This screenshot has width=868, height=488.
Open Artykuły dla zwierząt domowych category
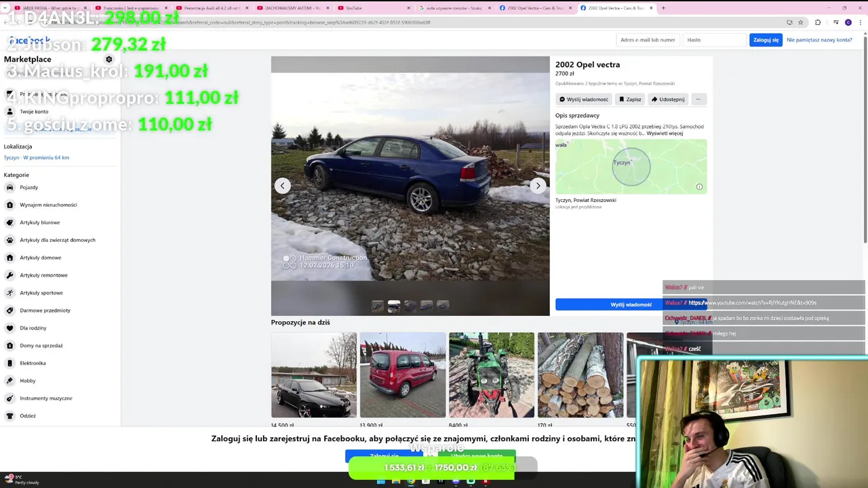[x=58, y=240]
